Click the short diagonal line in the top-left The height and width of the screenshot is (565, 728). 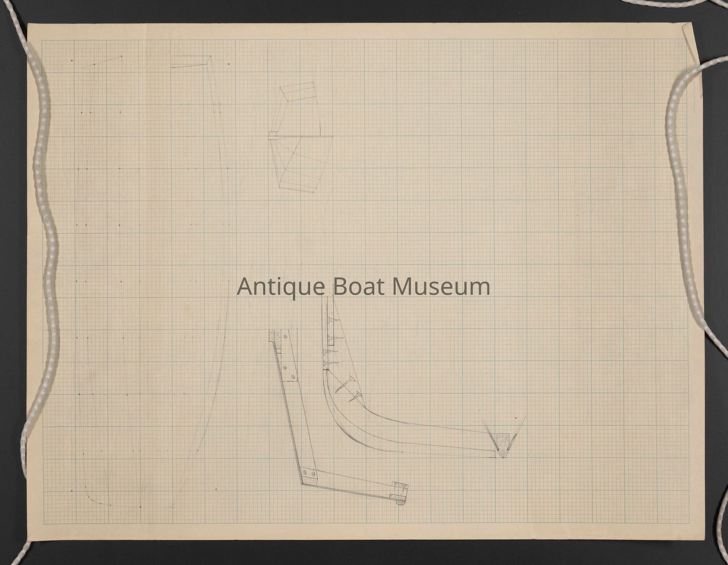[x=102, y=62]
